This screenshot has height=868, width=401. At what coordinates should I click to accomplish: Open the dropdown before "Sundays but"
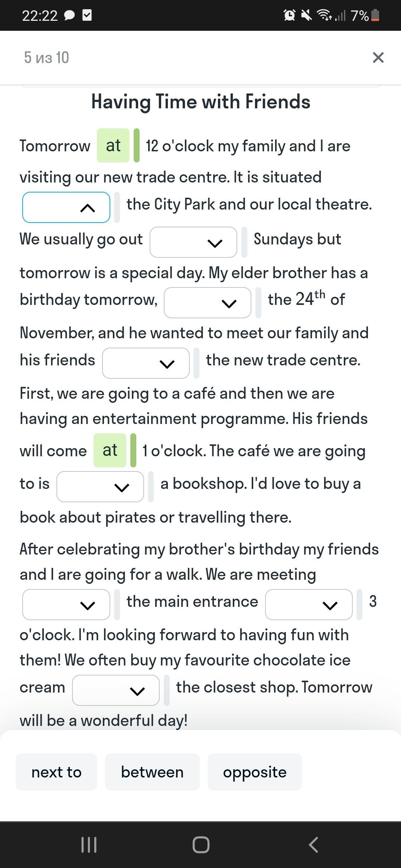[193, 242]
